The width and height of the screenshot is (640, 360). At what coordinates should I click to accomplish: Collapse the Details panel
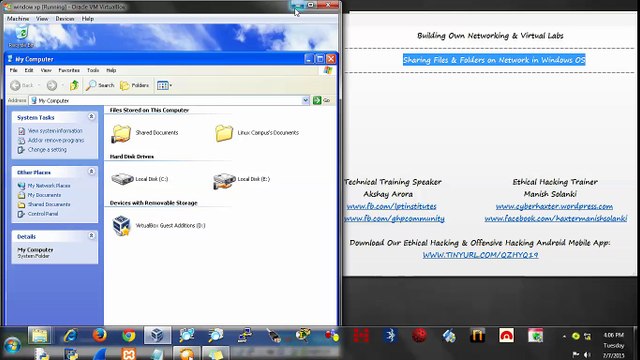tap(91, 236)
